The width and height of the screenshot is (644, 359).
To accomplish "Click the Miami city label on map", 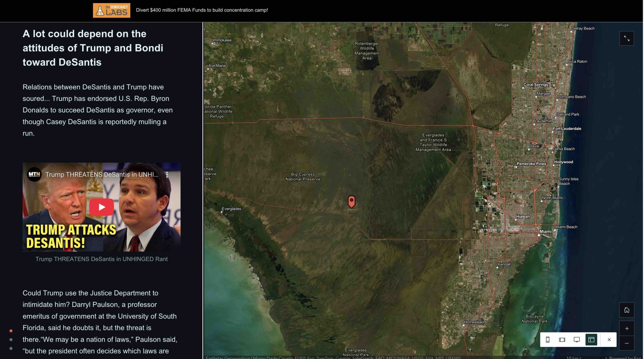I will pyautogui.click(x=545, y=231).
